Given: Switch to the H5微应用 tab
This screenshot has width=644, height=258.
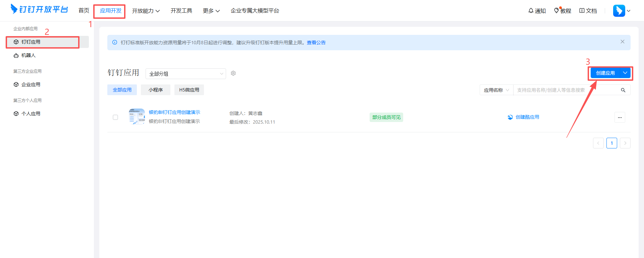Looking at the screenshot, I should point(189,90).
